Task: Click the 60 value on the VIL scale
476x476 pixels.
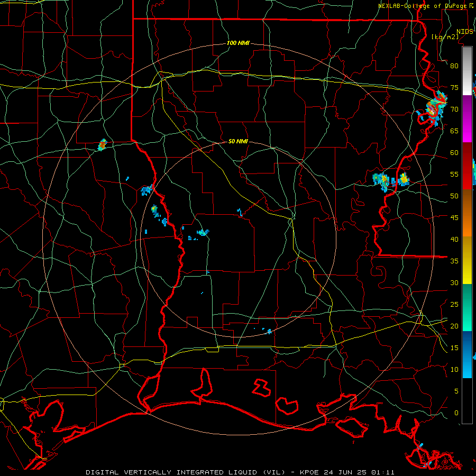Action: click(x=454, y=153)
